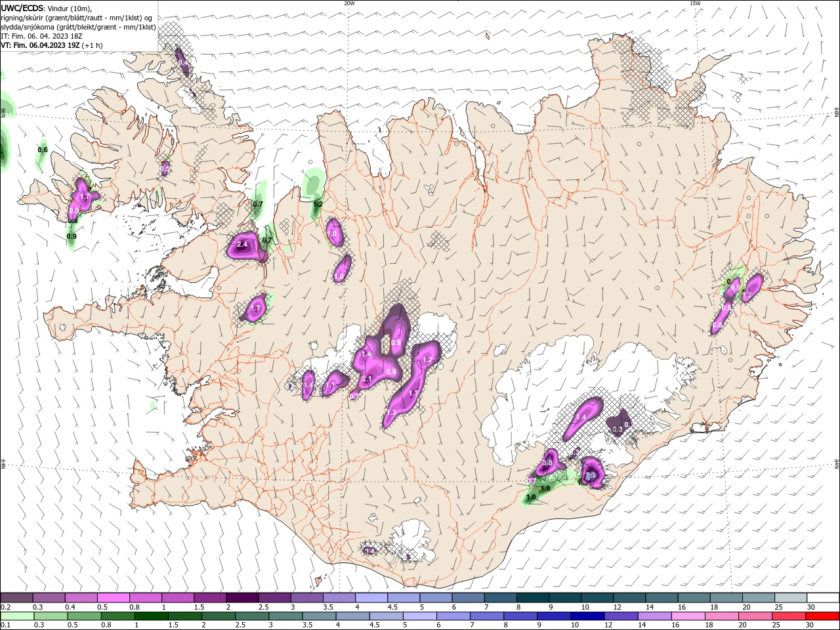840x630 pixels.
Task: Click the '20W' longitude label
Action: 349,3
